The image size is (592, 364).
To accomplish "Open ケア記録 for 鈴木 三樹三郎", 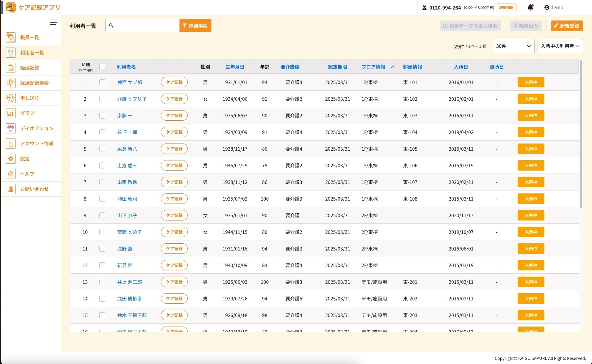I will point(174,315).
